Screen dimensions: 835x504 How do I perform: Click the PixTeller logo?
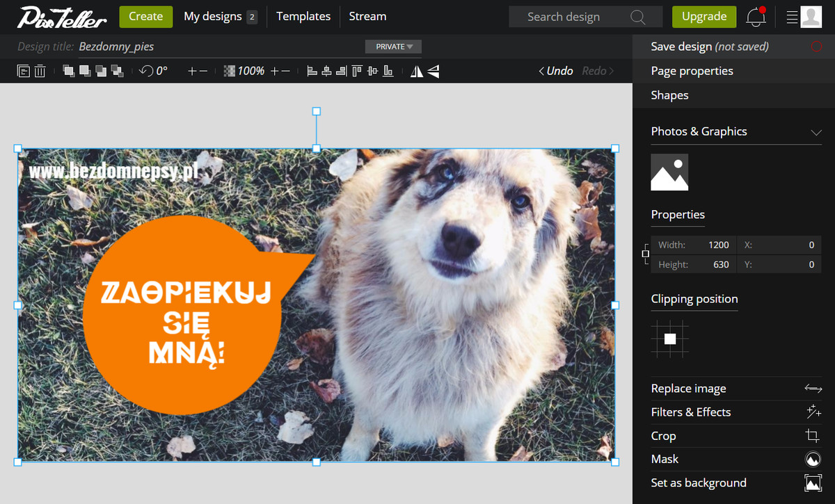62,16
